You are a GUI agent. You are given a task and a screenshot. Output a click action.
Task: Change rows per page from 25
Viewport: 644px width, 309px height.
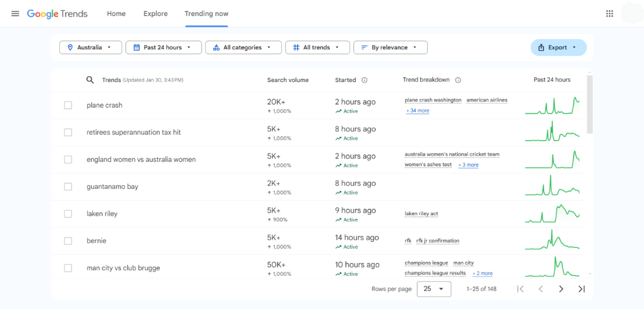pyautogui.click(x=434, y=289)
